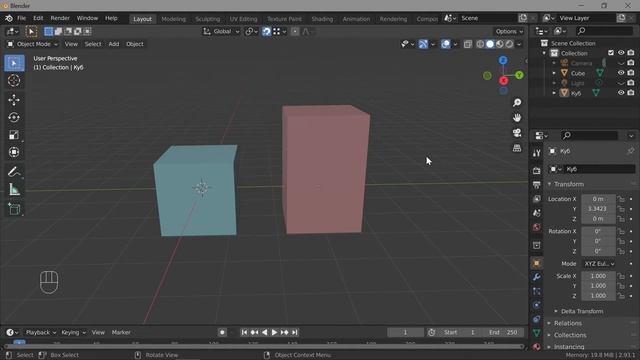Screen dimensions: 640x360
Task: Open the Material properties tab
Action: pos(536,347)
